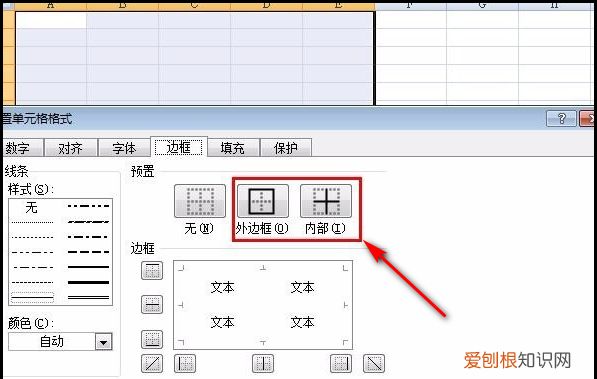Toggle the bottom border button
The image size is (597, 379).
(152, 339)
